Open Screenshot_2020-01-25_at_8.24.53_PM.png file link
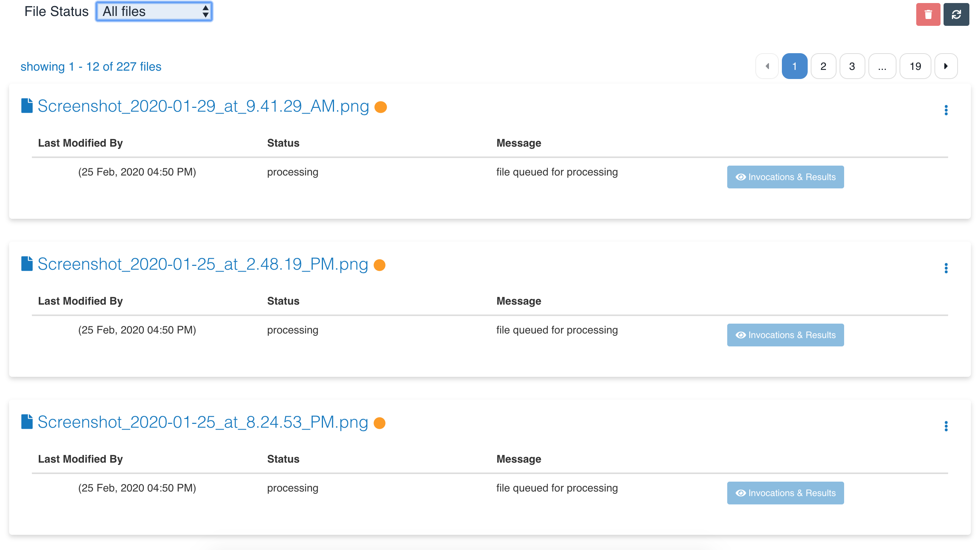The height and width of the screenshot is (550, 980). pyautogui.click(x=203, y=422)
